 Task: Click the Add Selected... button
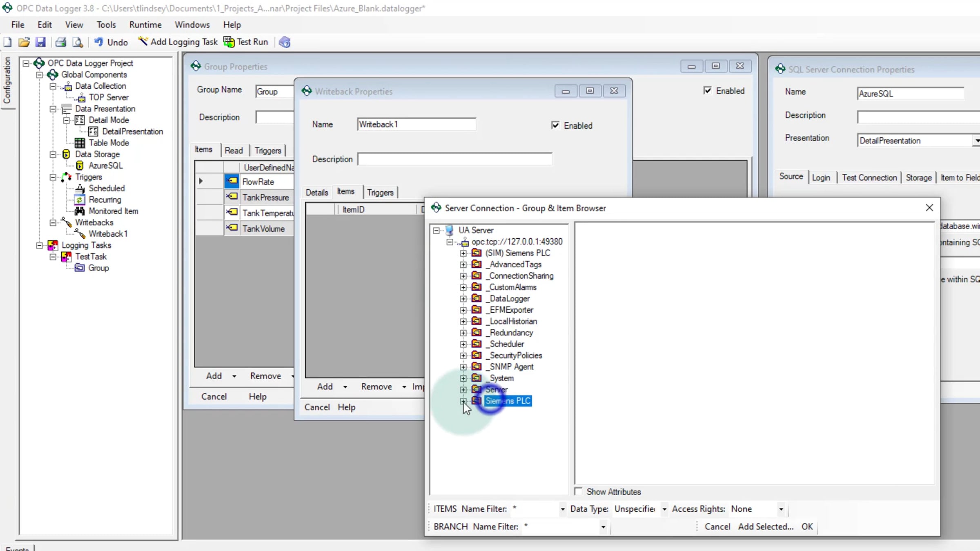pyautogui.click(x=766, y=527)
